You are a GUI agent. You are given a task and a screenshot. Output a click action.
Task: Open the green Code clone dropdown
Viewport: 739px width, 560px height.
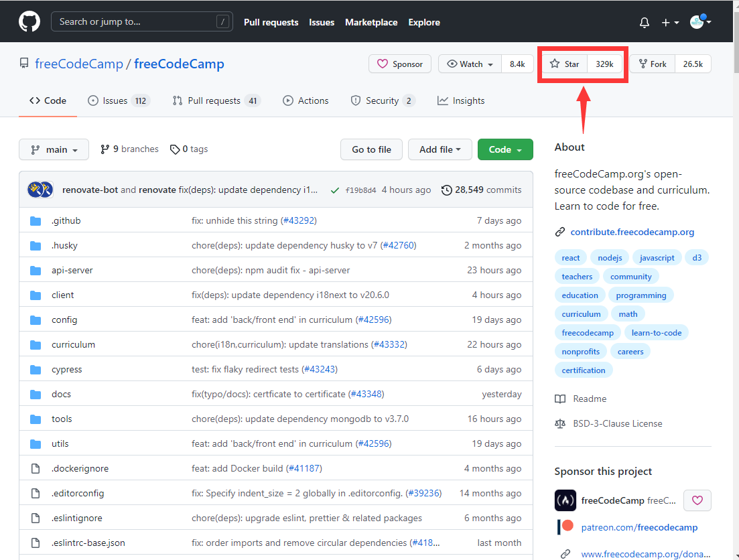click(505, 149)
